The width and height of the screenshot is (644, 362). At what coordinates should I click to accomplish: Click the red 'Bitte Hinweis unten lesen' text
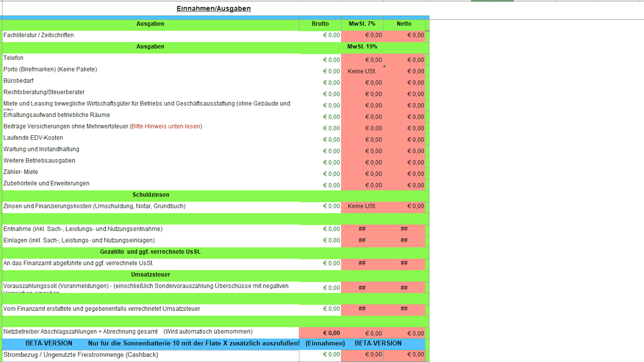[166, 126]
